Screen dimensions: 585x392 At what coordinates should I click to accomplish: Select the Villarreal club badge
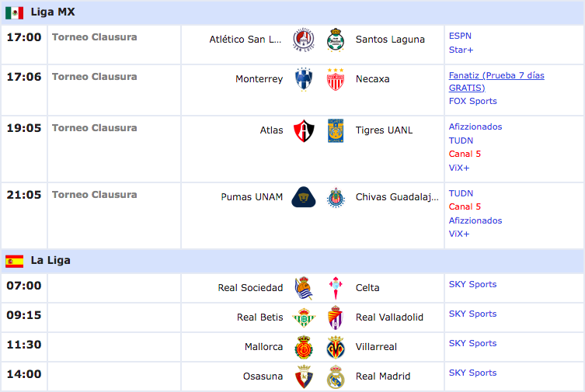tap(336, 347)
